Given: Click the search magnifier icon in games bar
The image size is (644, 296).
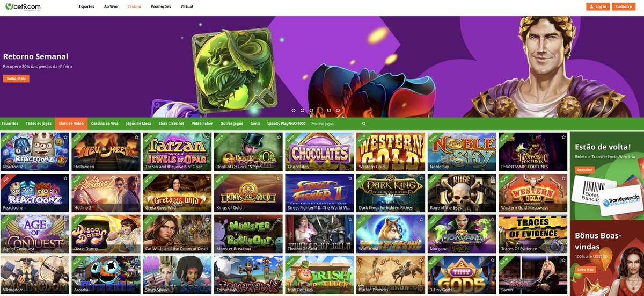Looking at the screenshot, I should click(x=364, y=124).
